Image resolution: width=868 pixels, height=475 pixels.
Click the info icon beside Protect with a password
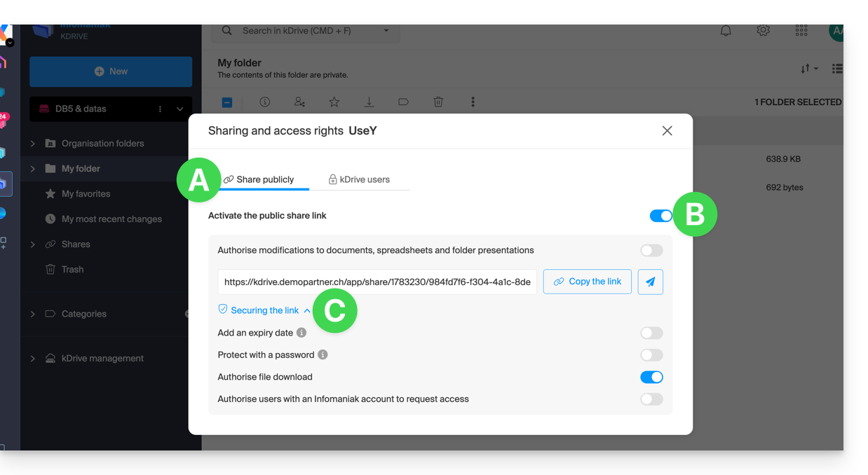tap(323, 354)
